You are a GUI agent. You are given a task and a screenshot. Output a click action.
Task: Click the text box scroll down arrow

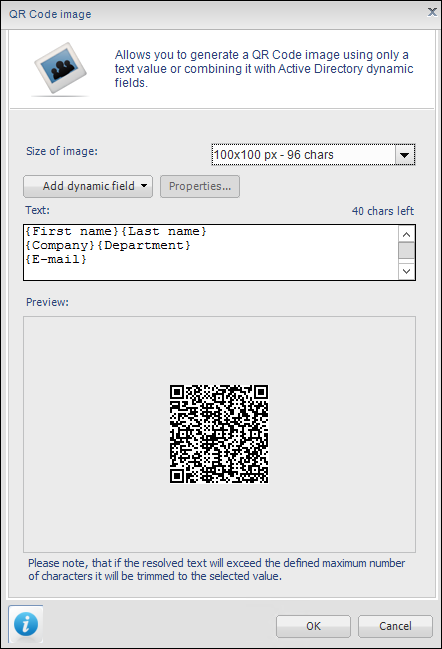coord(406,271)
